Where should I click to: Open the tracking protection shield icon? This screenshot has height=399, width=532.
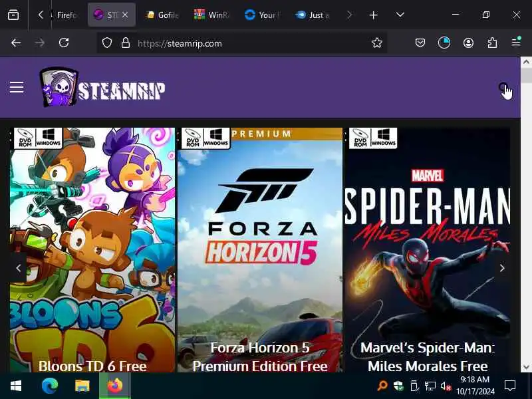pyautogui.click(x=107, y=43)
